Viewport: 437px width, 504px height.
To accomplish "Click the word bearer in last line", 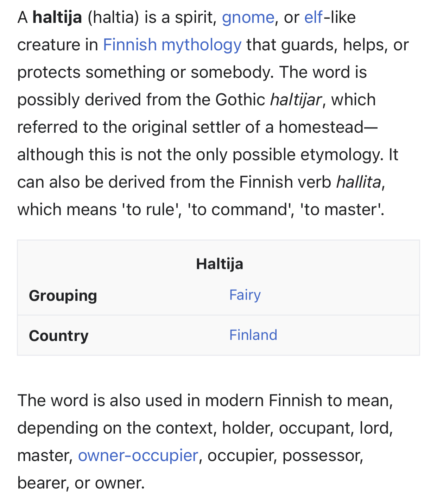I will 42,483.
